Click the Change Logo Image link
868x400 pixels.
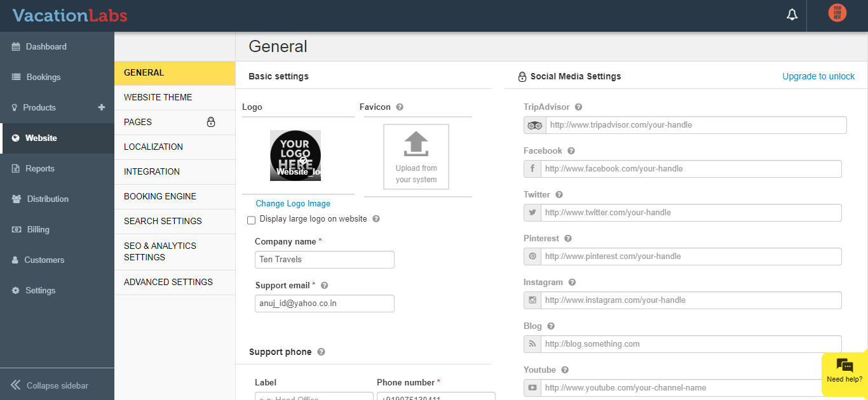tap(293, 204)
